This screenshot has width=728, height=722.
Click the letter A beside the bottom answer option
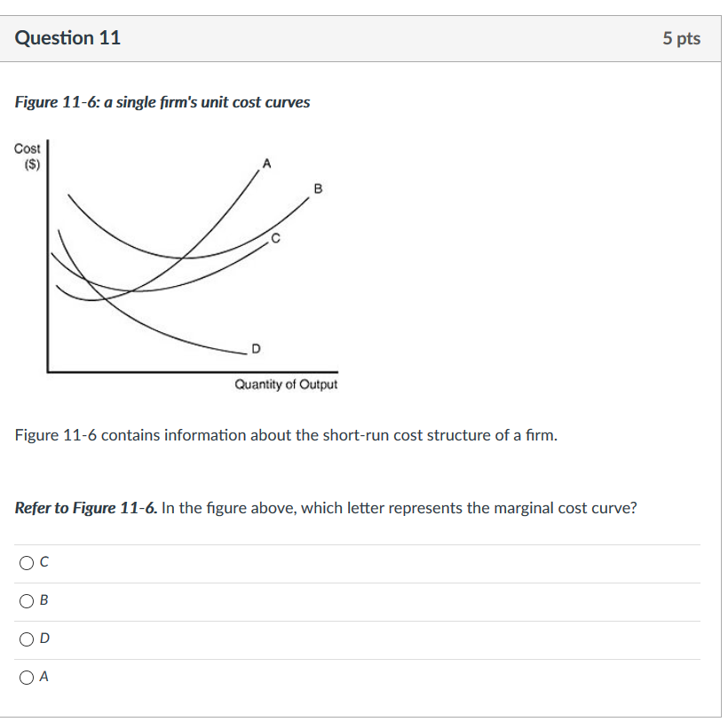coord(44,677)
